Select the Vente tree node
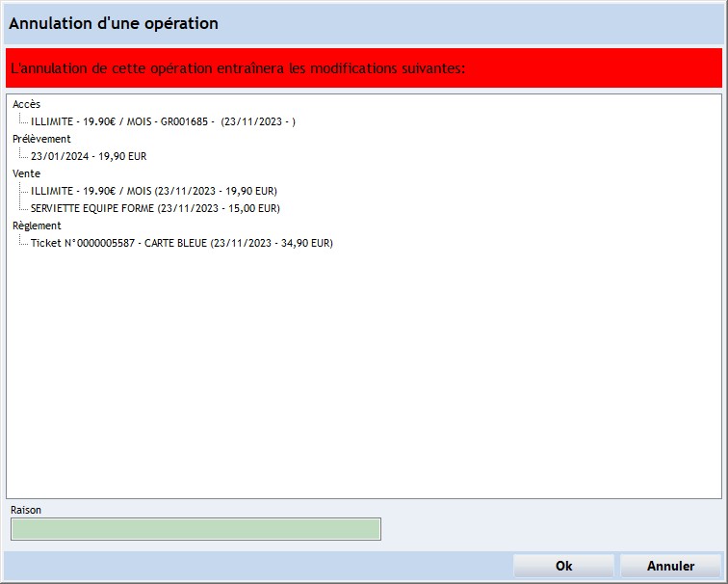The image size is (728, 584). pyautogui.click(x=26, y=173)
